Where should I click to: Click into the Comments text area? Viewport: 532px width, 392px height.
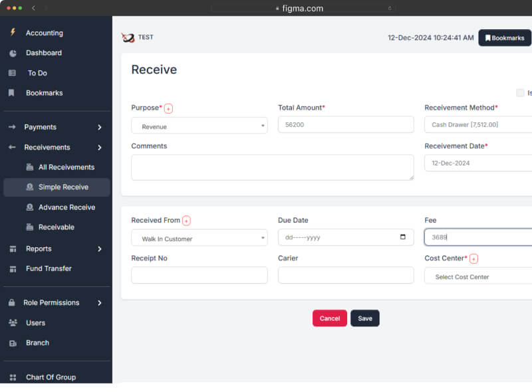(x=272, y=167)
